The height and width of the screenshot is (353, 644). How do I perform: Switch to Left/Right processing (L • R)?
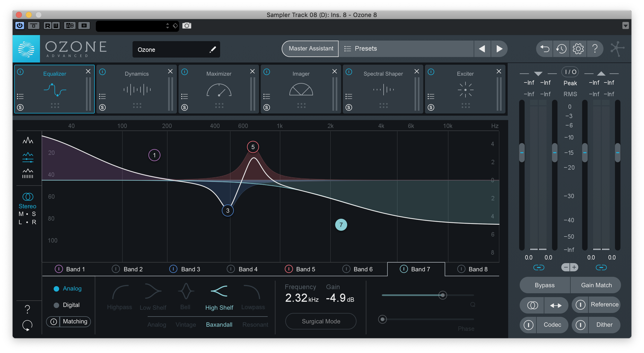27,222
